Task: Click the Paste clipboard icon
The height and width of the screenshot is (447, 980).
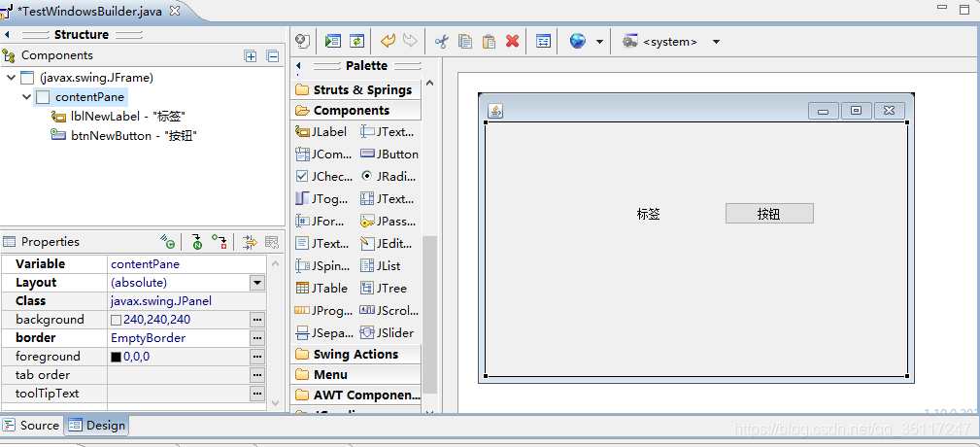Action: pos(489,41)
